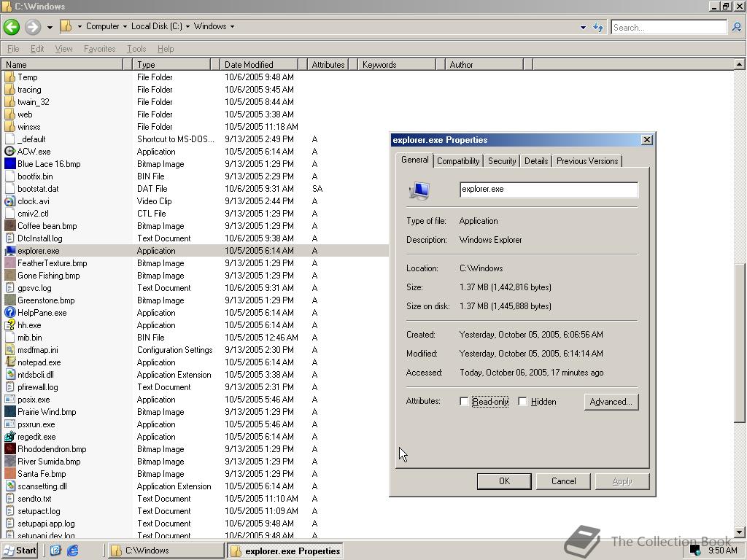Viewport: 747px width, 560px height.
Task: Select the Coffee bean.bmp icon
Action: 10,226
